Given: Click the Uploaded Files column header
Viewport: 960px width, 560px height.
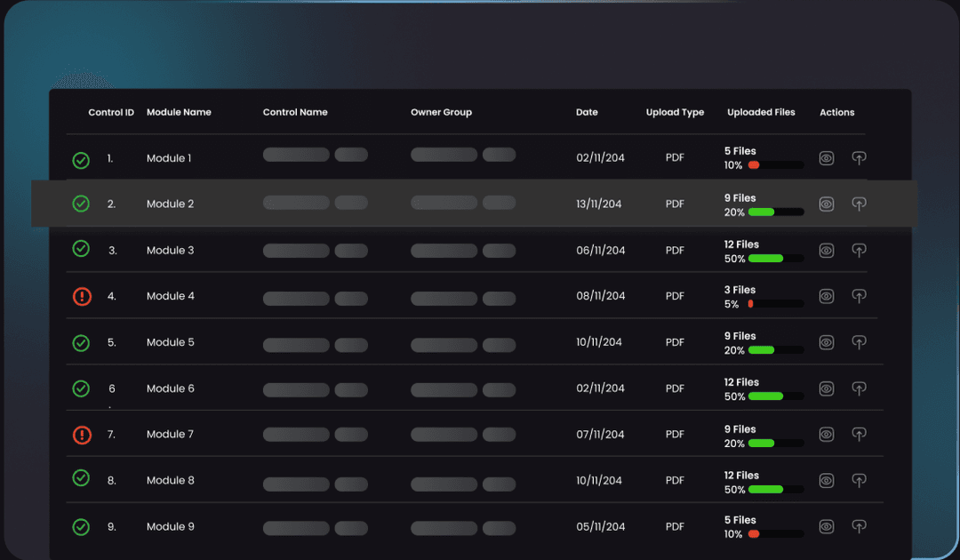Looking at the screenshot, I should pyautogui.click(x=761, y=113).
